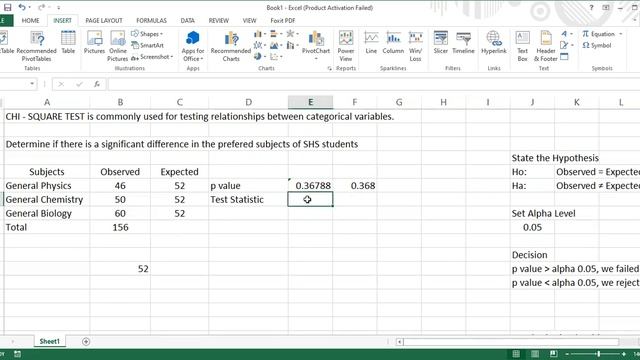Open the VIEW ribbon tab
This screenshot has width=640, height=360.
(249, 20)
